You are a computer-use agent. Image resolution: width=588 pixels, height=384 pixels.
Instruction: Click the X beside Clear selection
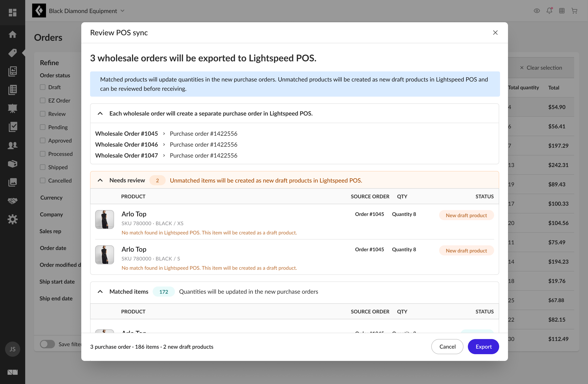[522, 68]
